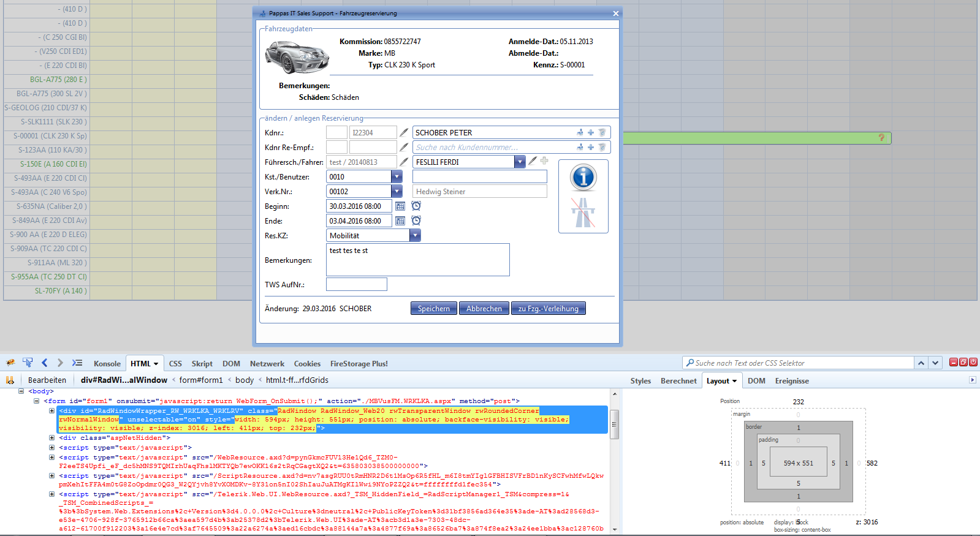Click the blue info icon
Screen dimensions: 980x536
[583, 178]
